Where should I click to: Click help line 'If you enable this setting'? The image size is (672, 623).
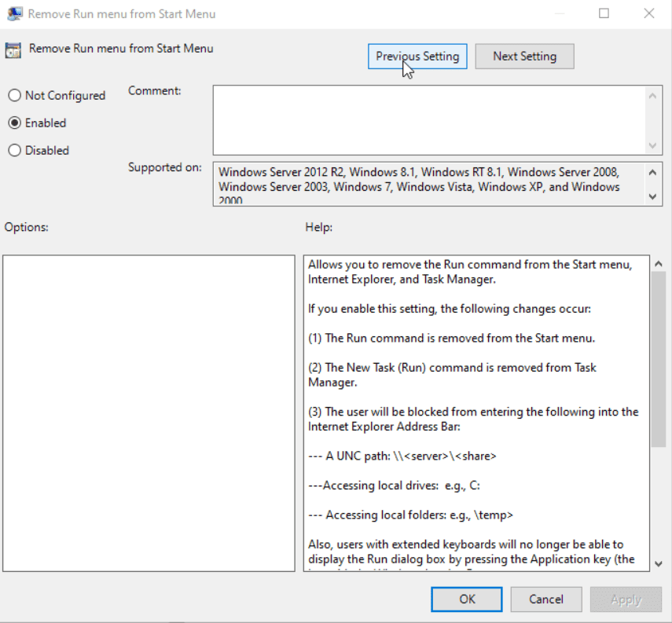[x=450, y=309]
